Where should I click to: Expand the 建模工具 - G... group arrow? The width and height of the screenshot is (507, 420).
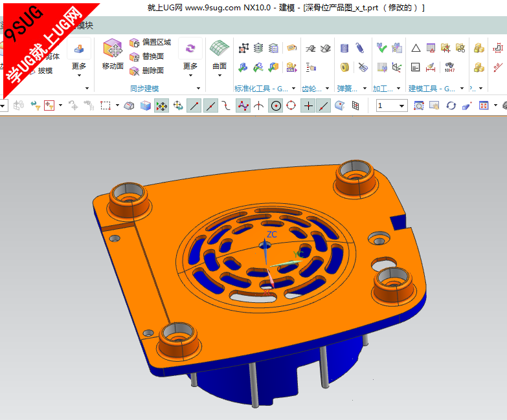pos(462,89)
